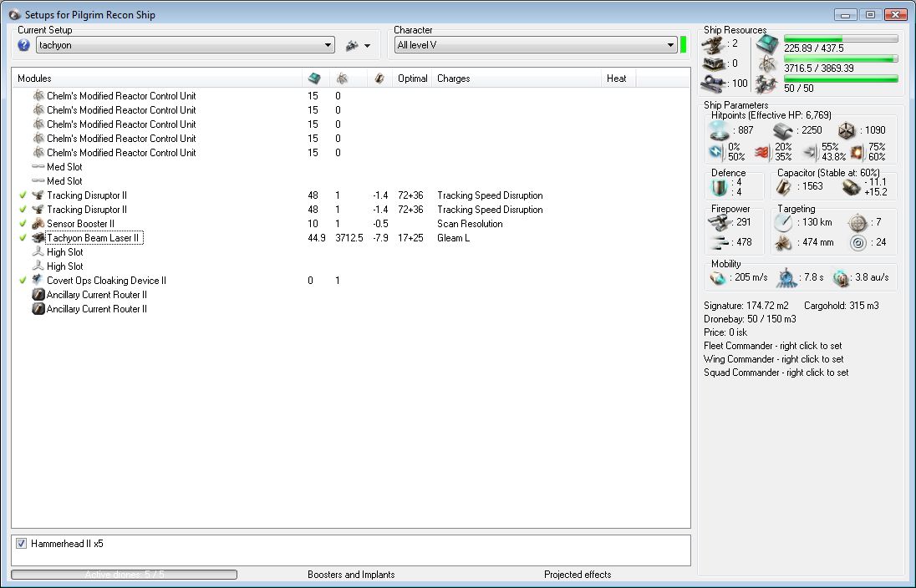Viewport: 916px width, 588px height.
Task: Click the Hitpoints Effective HP: 6,769 label
Action: click(x=771, y=115)
